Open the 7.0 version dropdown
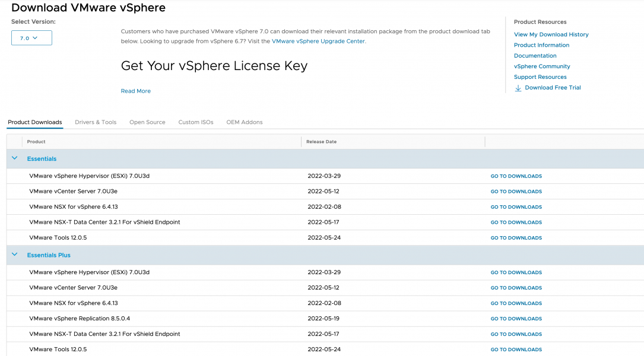644x356 pixels. 31,38
